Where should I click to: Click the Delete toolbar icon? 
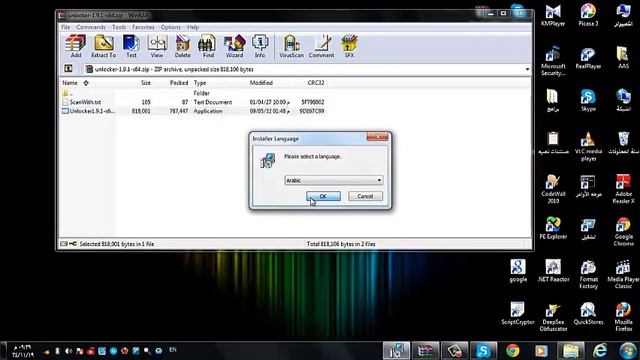click(x=182, y=46)
